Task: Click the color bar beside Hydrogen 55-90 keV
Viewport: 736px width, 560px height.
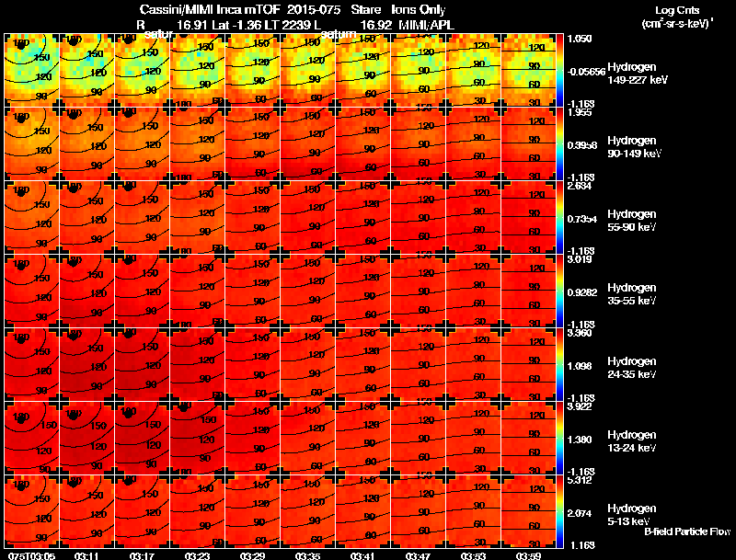Action: coord(559,217)
